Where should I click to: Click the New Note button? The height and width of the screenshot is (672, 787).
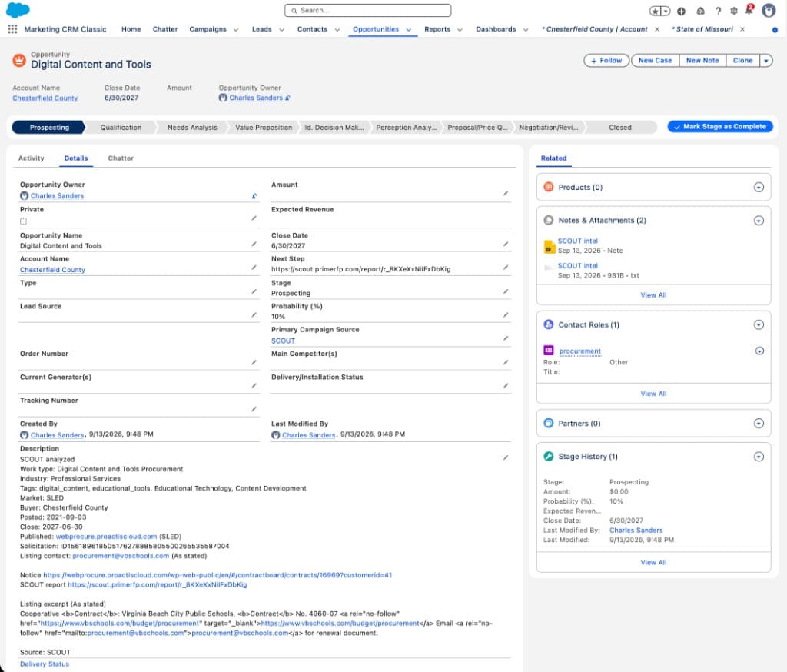coord(702,60)
